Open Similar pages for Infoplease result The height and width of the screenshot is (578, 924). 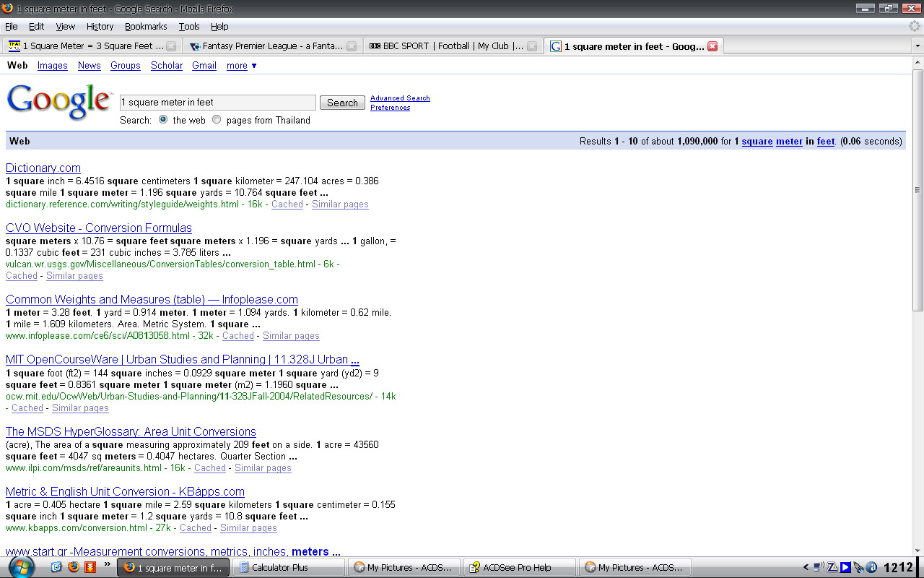pyautogui.click(x=291, y=336)
